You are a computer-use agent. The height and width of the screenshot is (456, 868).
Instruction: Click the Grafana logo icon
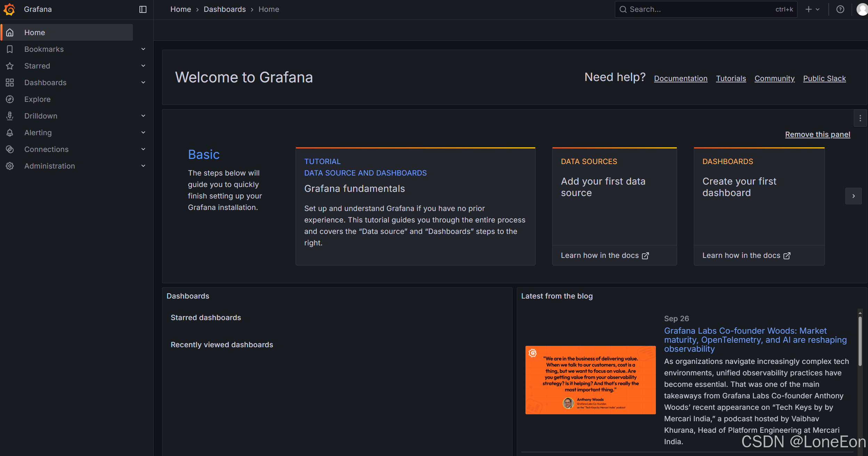[9, 9]
